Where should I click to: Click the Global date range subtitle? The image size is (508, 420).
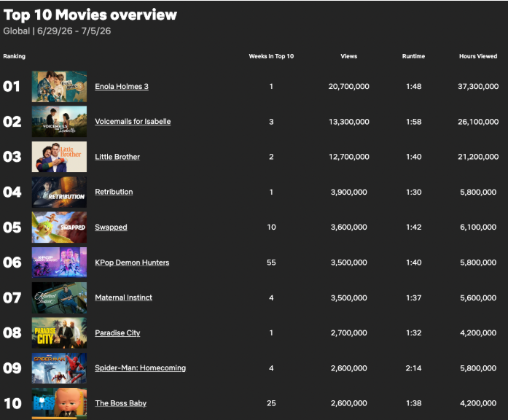[57, 31]
